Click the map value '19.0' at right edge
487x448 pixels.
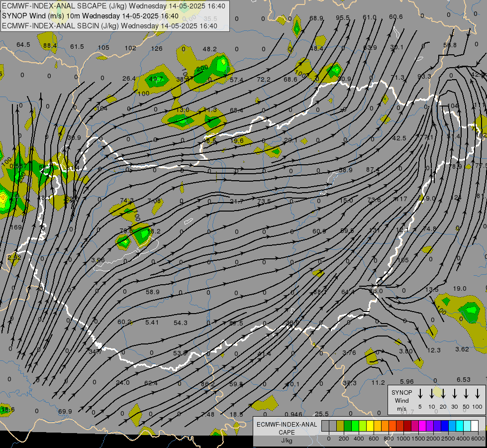(x=460, y=289)
